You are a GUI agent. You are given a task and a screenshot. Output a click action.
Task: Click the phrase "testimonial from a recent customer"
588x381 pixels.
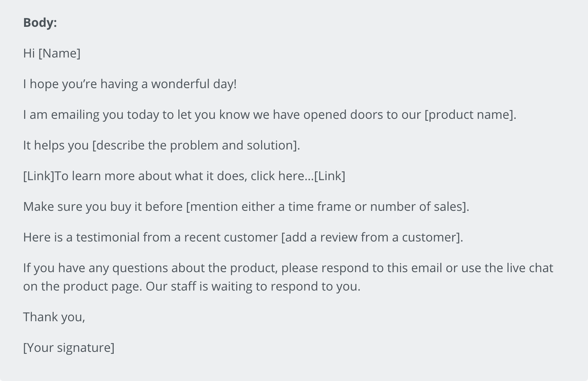tap(177, 237)
